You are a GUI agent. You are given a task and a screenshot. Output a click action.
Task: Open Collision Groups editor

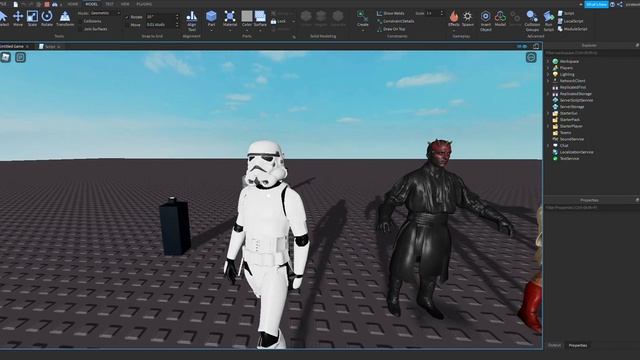(532, 20)
